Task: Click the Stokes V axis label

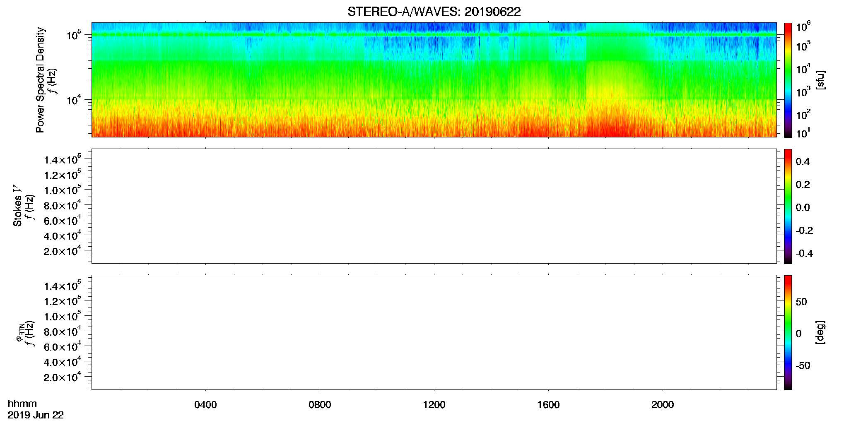Action: pyautogui.click(x=18, y=206)
